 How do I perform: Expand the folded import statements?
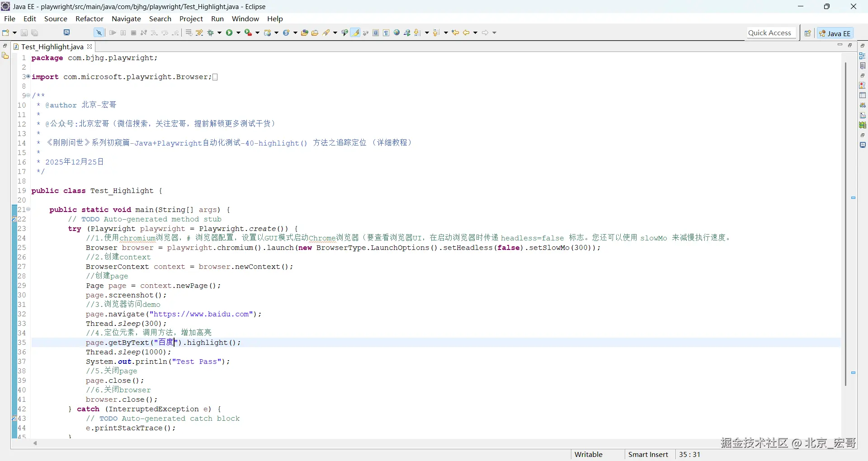click(28, 76)
